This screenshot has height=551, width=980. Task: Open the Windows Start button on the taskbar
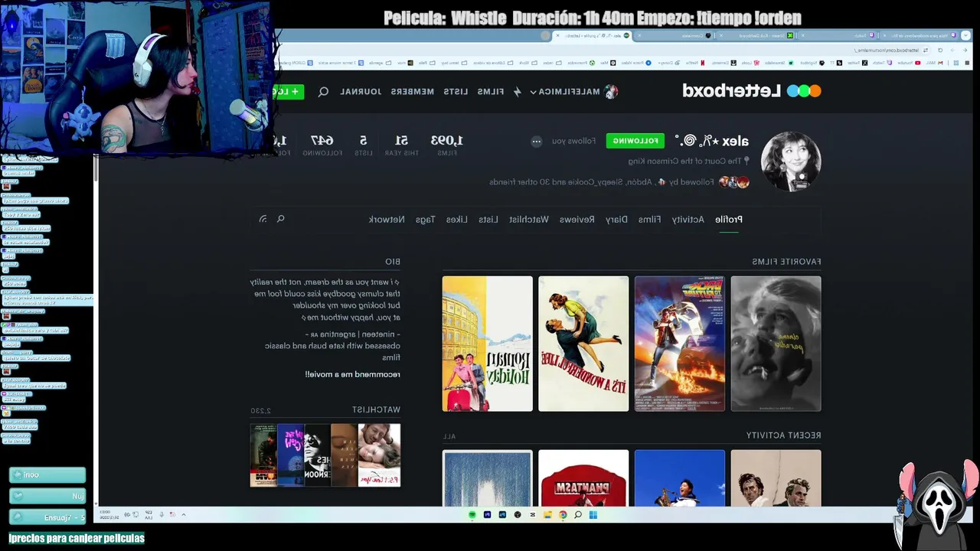[593, 515]
